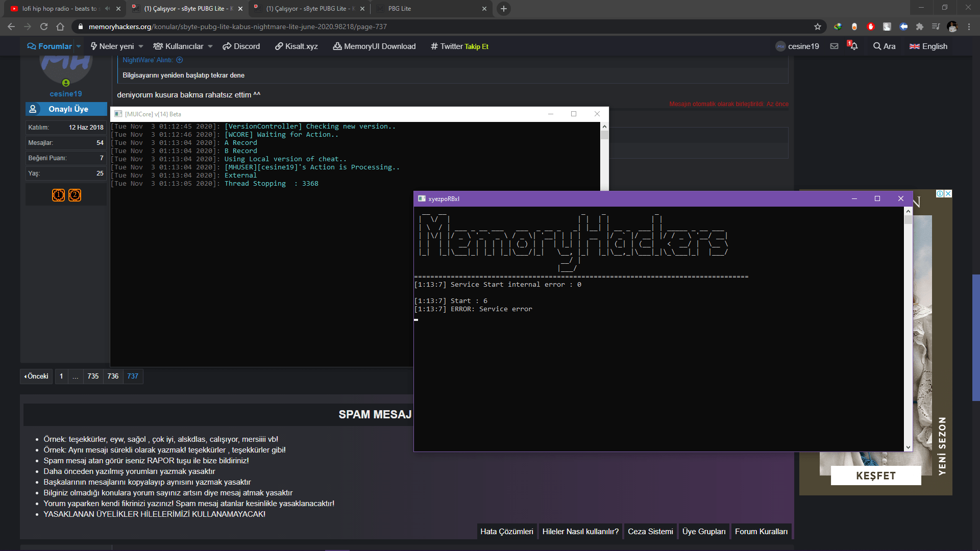Open the English language selector
Image resolution: width=980 pixels, height=551 pixels.
tap(928, 46)
